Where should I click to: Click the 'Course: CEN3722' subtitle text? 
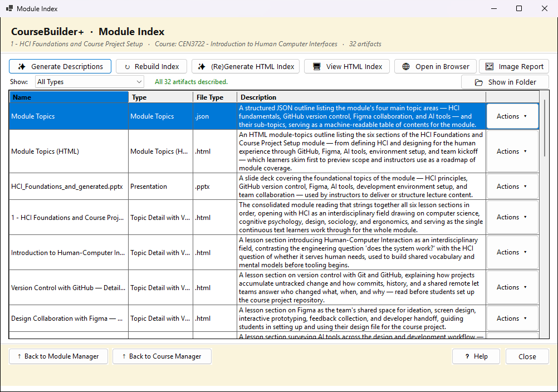click(x=246, y=44)
